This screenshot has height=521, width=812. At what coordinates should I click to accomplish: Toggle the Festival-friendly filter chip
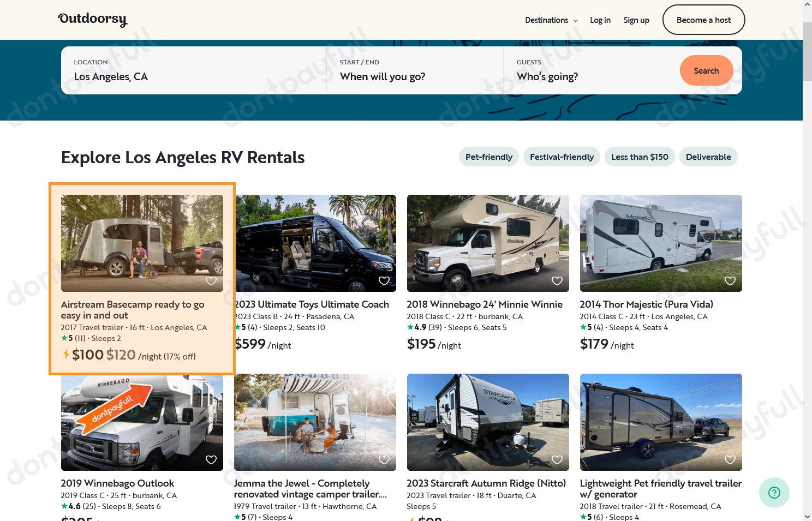pyautogui.click(x=562, y=157)
